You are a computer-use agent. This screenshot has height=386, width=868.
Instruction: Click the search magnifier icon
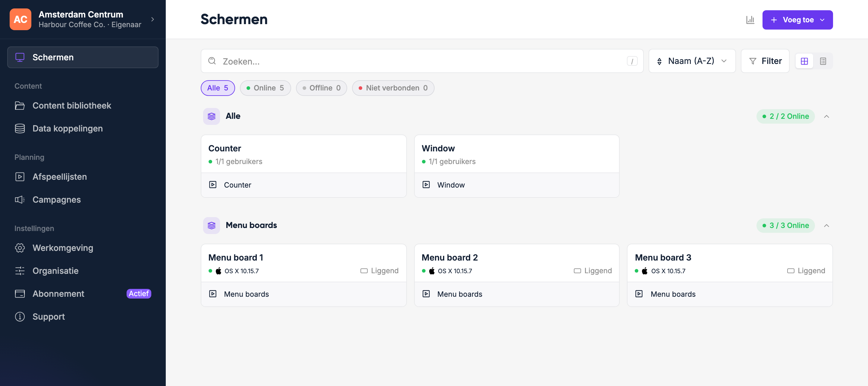pyautogui.click(x=212, y=61)
